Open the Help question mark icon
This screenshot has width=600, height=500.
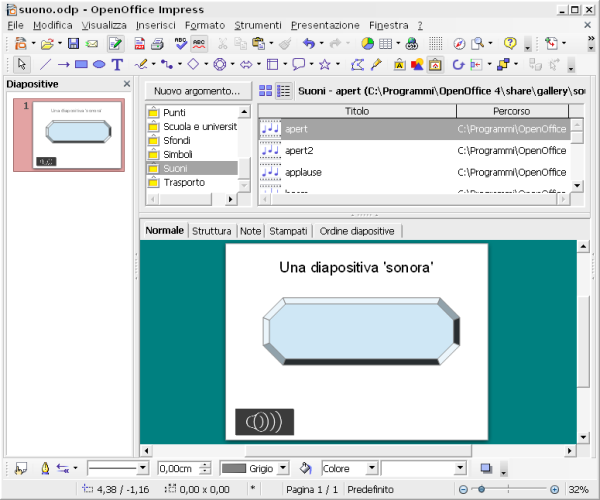pos(510,44)
